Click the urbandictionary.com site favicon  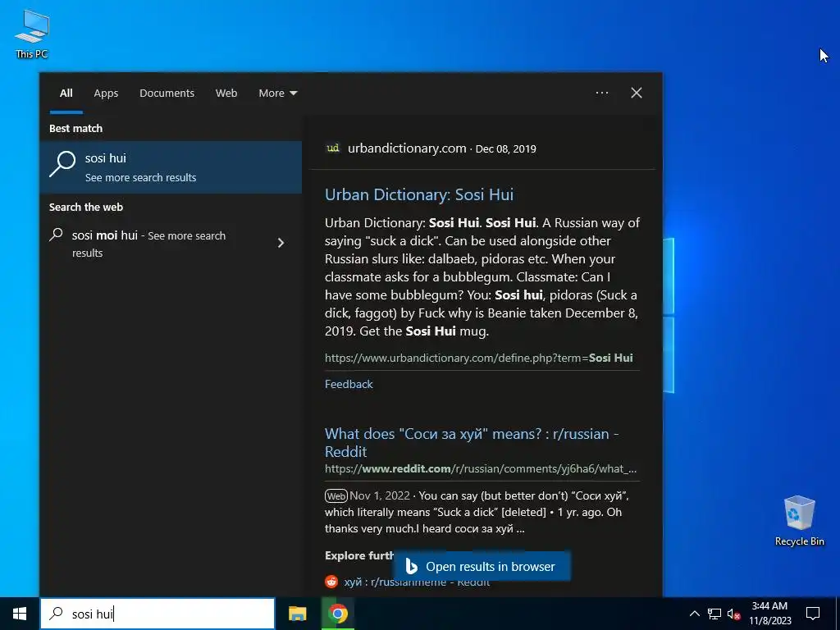click(x=333, y=148)
